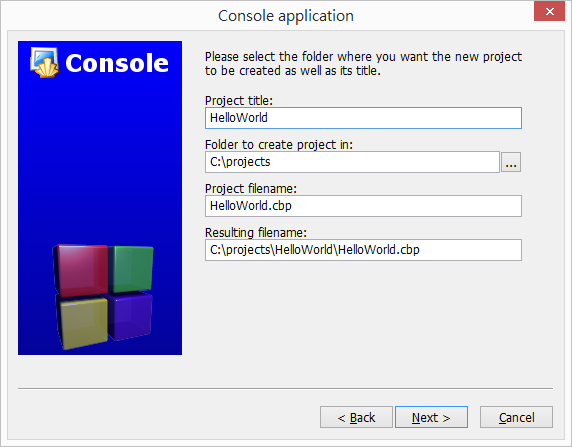Cancel the console application wizard
Viewport: 572px width, 447px height.
516,417
